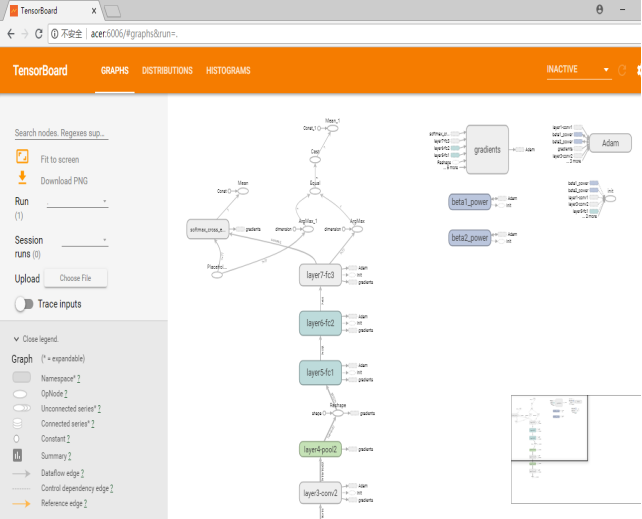
Task: Open the INACTIVE dashboards dropdown
Action: [x=579, y=70]
